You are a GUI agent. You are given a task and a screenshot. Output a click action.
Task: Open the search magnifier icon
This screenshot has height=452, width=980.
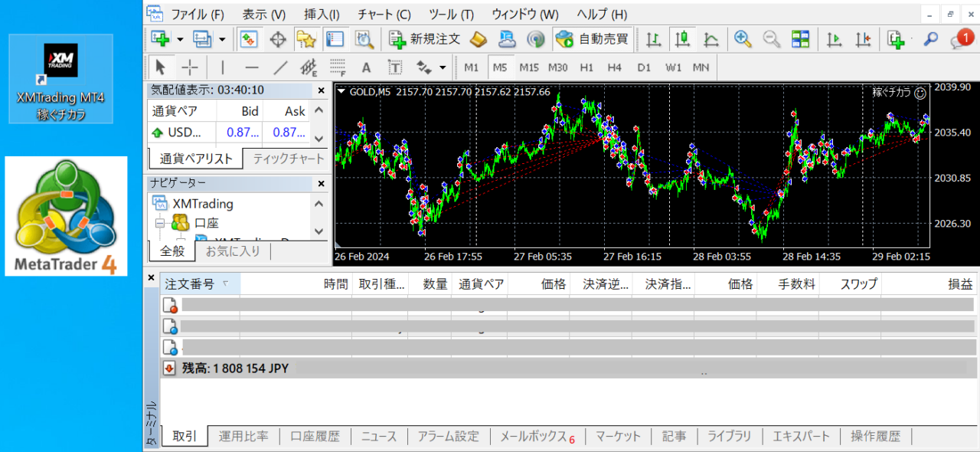coord(930,39)
